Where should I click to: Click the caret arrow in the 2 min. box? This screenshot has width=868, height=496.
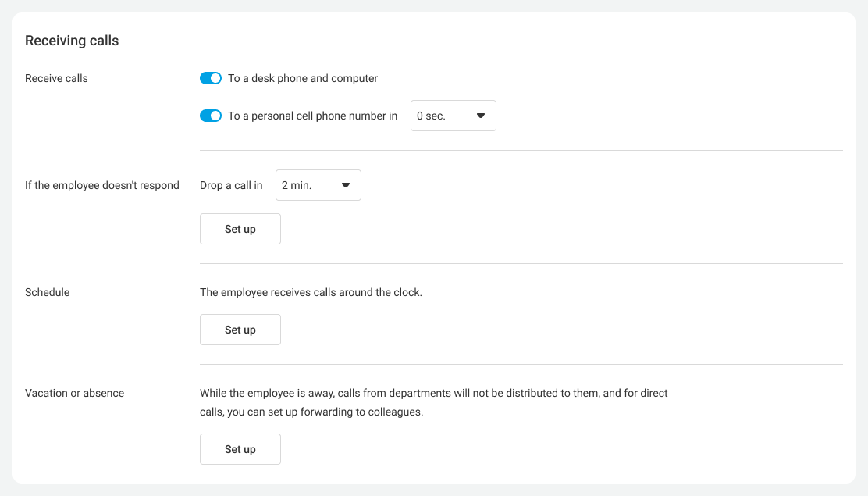(346, 185)
